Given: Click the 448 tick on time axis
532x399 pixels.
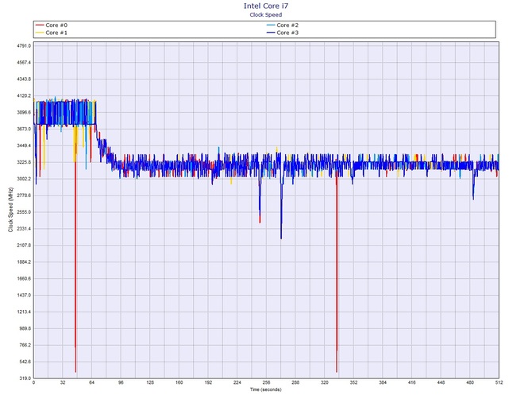Looking at the screenshot, I should [441, 382].
